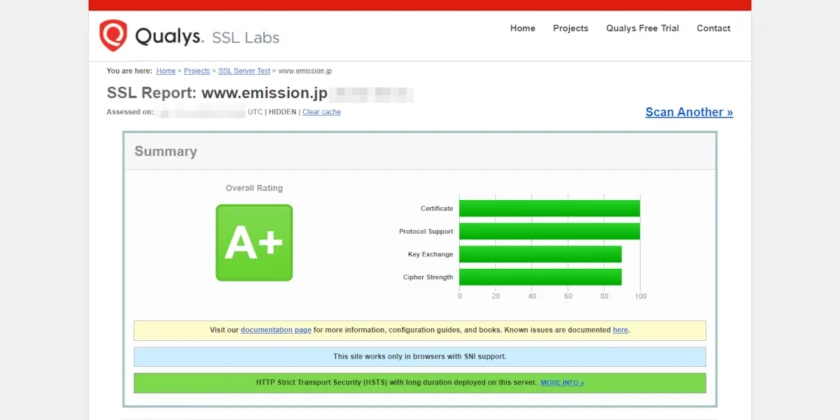840x420 pixels.
Task: Follow the Home breadcrumb link
Action: (166, 71)
